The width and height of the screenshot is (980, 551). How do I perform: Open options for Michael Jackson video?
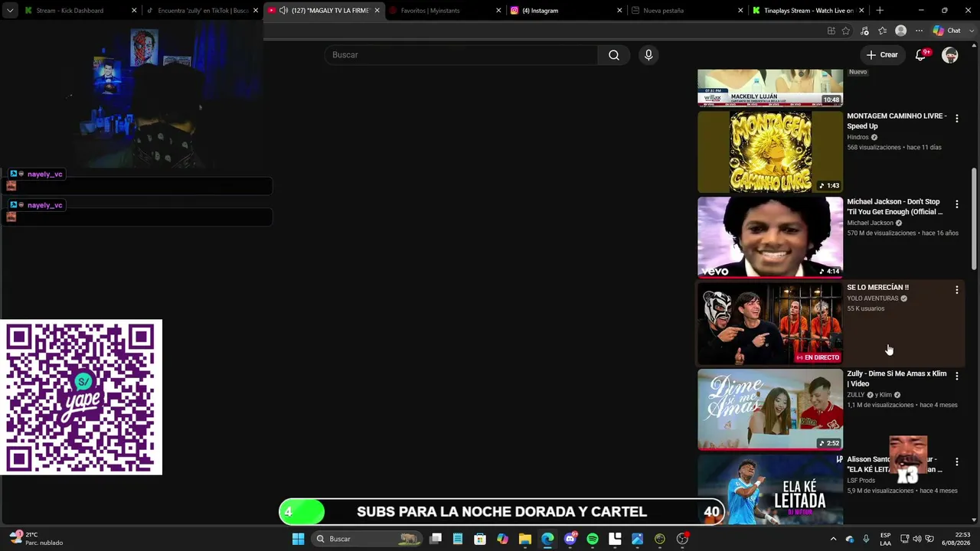[956, 204]
